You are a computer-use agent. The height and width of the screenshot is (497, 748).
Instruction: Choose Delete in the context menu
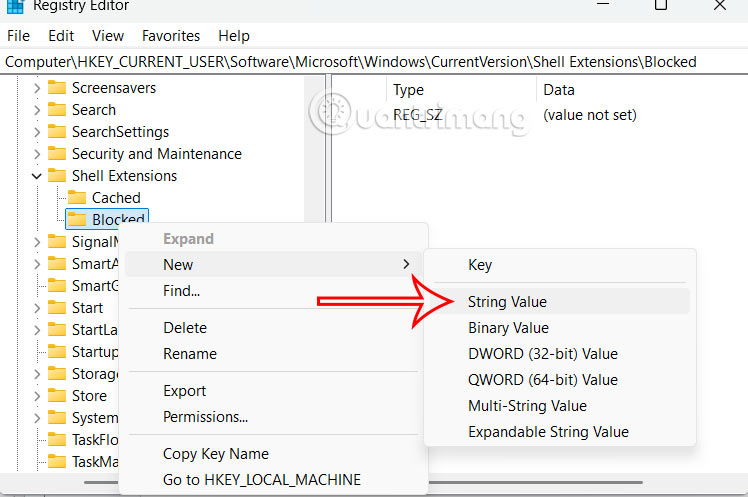click(273, 328)
